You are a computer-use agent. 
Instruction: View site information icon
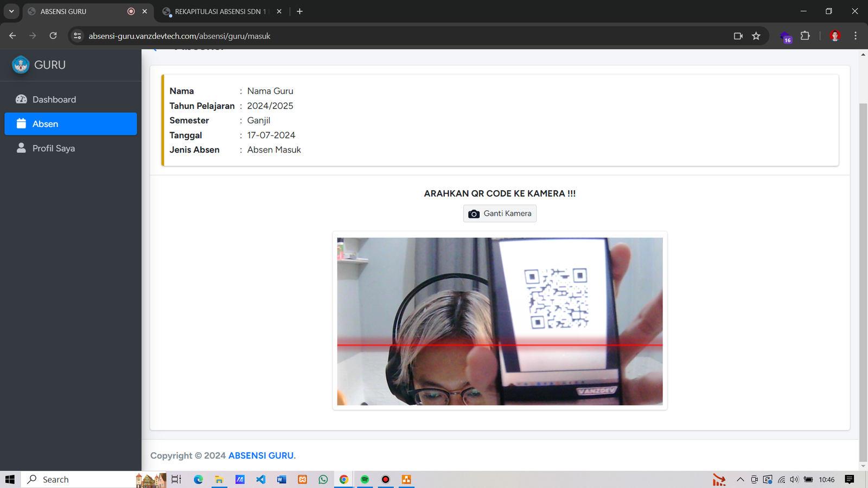78,36
